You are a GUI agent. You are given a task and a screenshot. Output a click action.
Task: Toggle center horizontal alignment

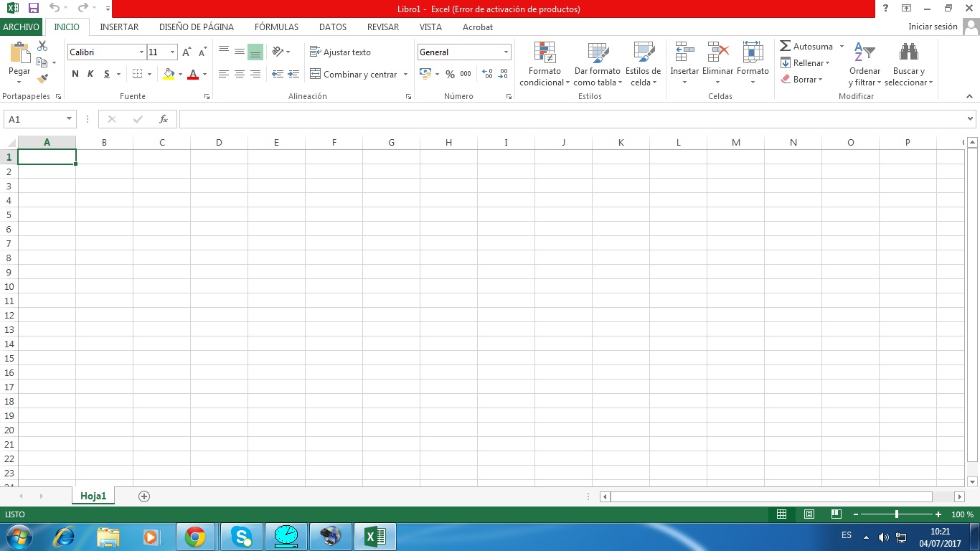pos(240,74)
